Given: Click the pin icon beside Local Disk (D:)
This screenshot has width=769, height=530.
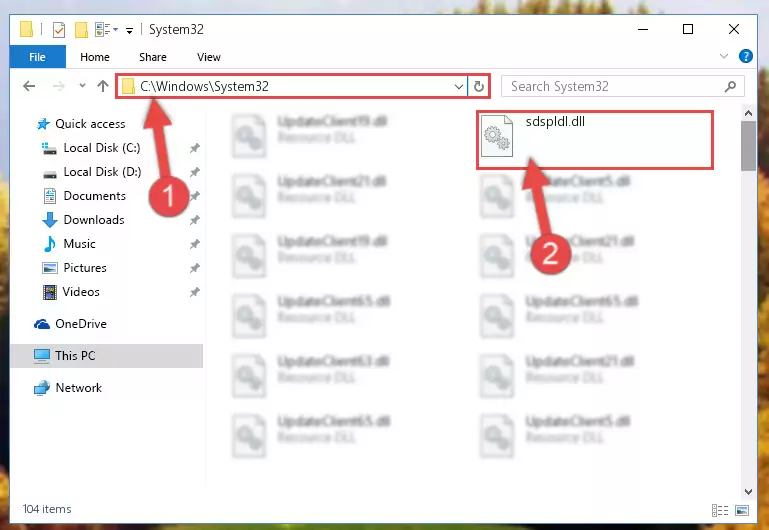Looking at the screenshot, I should click(195, 172).
